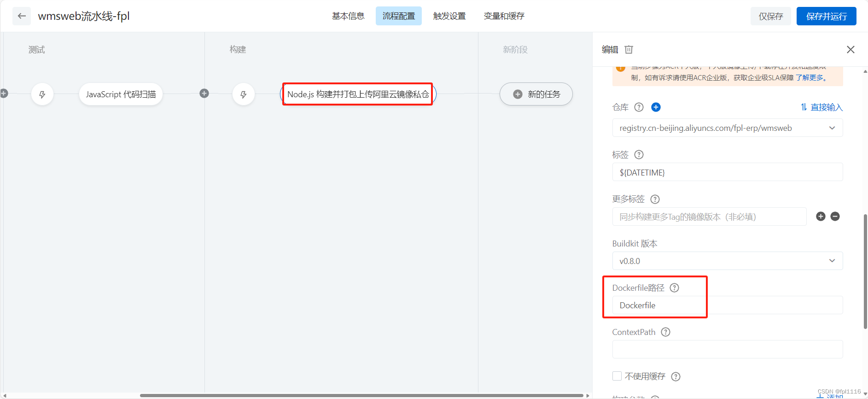Close the 编辑 panel
868x399 pixels.
[851, 49]
